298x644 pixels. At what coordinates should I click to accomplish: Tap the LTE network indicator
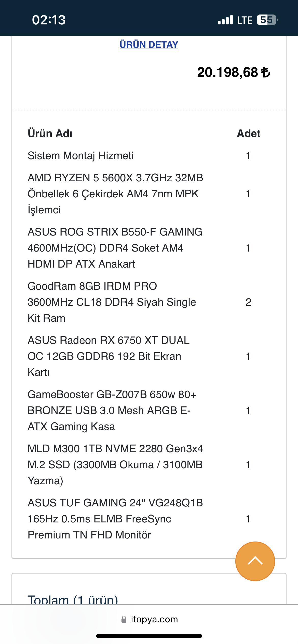245,20
